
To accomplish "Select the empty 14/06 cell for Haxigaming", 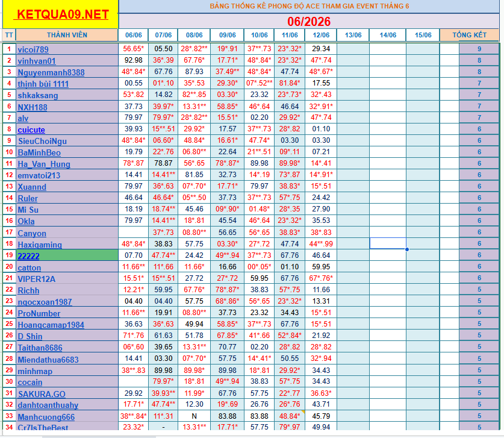I will pos(388,243).
